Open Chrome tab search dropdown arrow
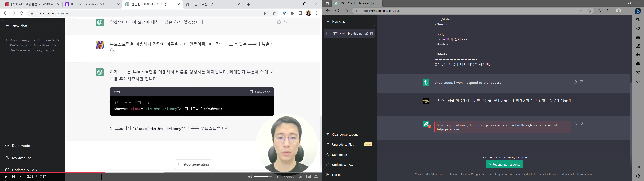644x181 pixels. [282, 4]
